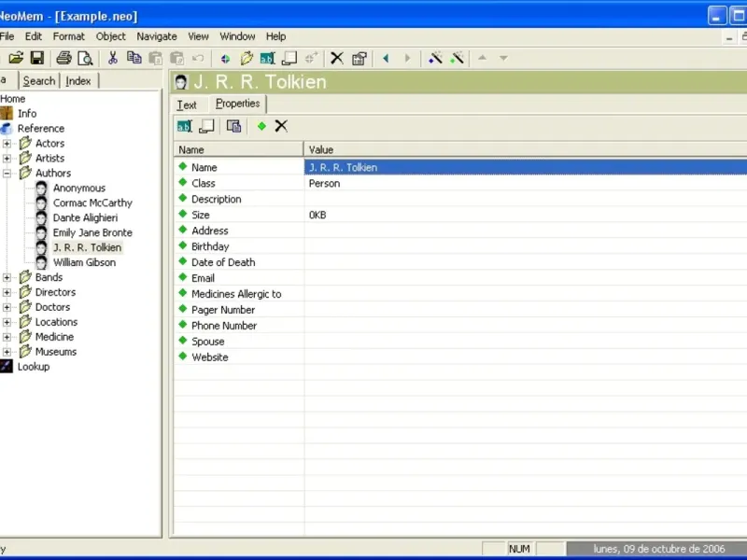
Task: Select William Gibson in the tree
Action: coord(84,262)
